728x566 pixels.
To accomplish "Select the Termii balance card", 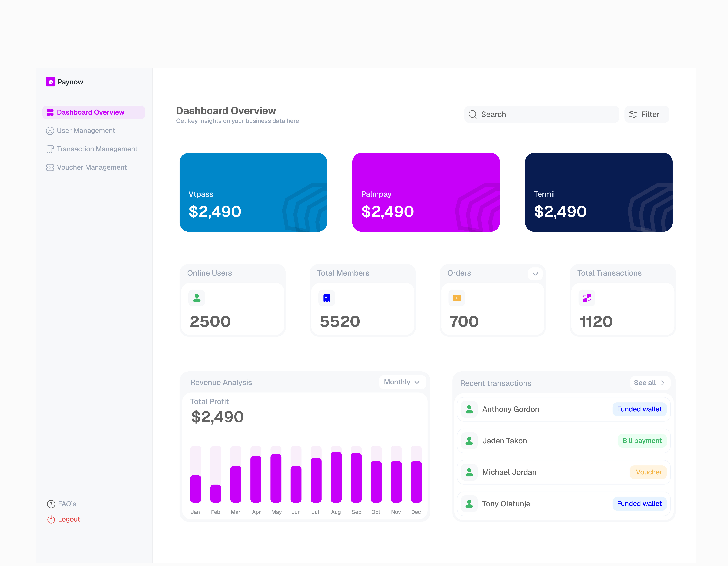I will pyautogui.click(x=599, y=192).
